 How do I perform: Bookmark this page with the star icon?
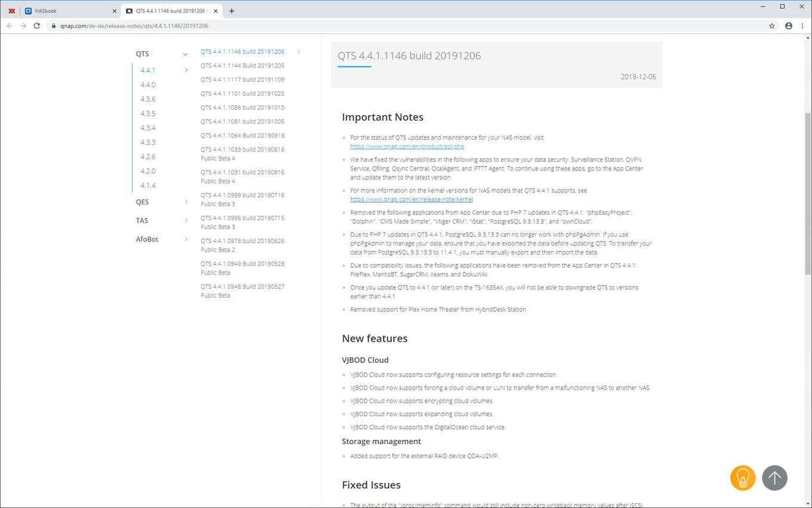771,26
